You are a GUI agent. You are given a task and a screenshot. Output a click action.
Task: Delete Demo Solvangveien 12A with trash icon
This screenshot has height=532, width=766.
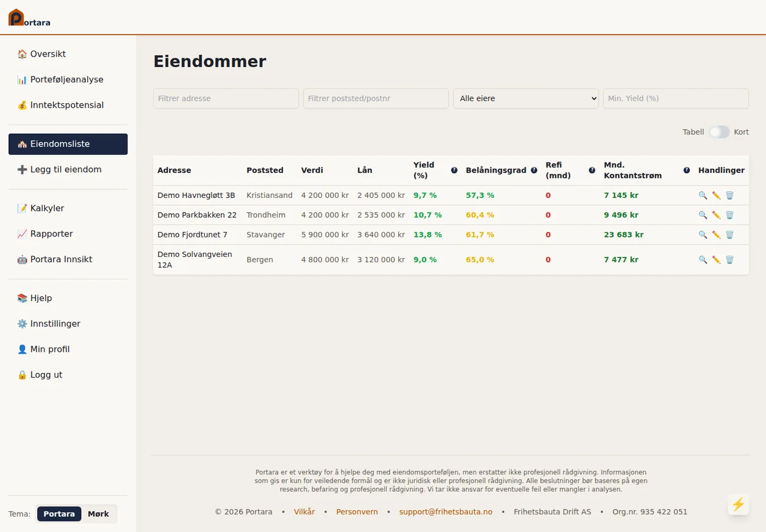729,260
